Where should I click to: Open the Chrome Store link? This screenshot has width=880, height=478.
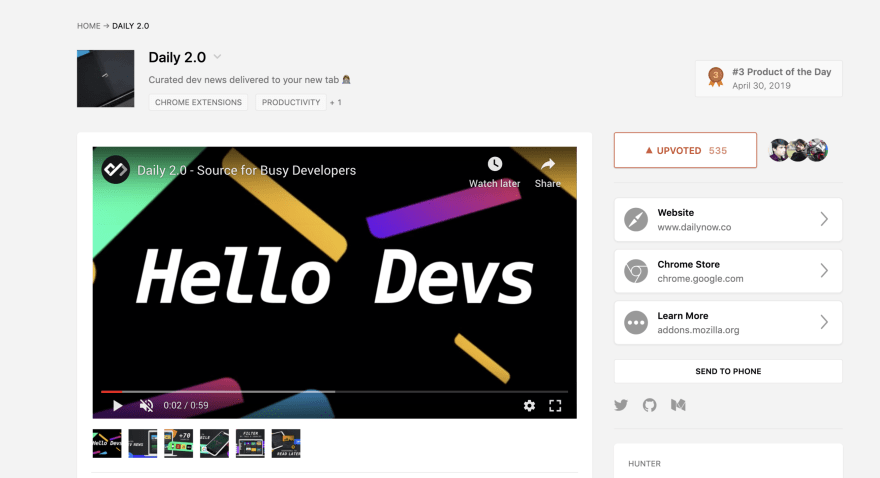coord(728,271)
